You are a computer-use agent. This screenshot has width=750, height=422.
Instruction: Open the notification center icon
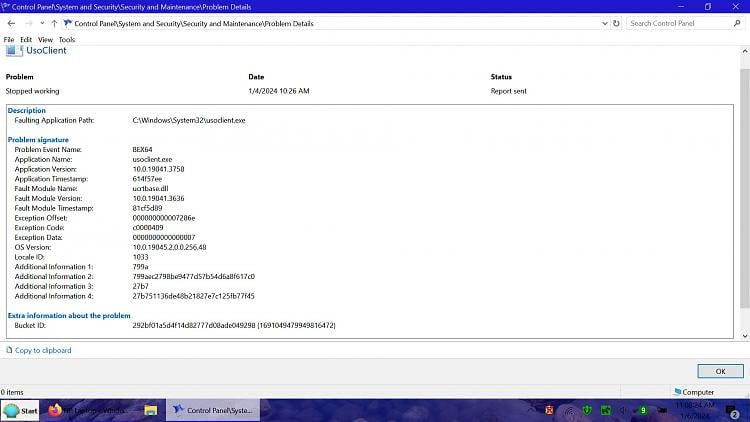(732, 411)
